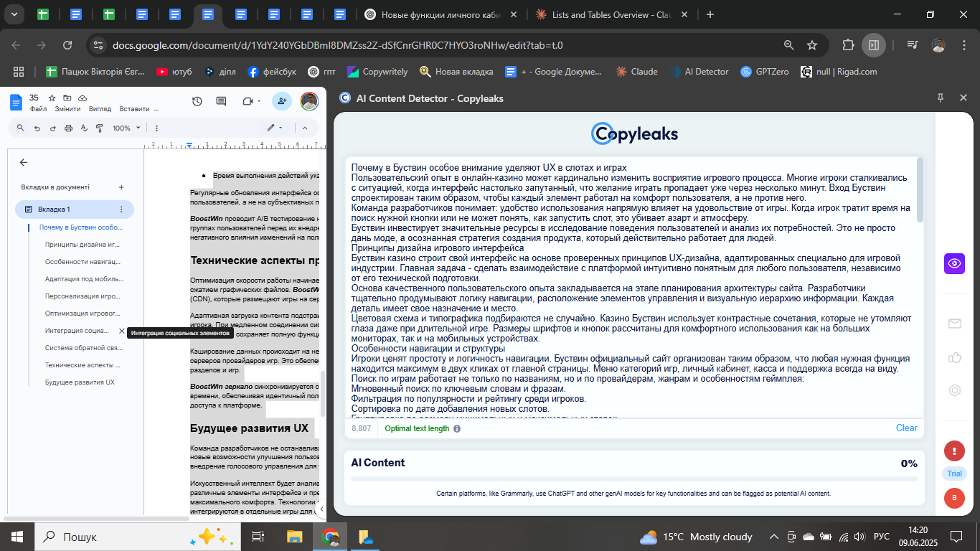This screenshot has width=980, height=551.
Task: Undo the last action in Docs
Action: pos(36,128)
